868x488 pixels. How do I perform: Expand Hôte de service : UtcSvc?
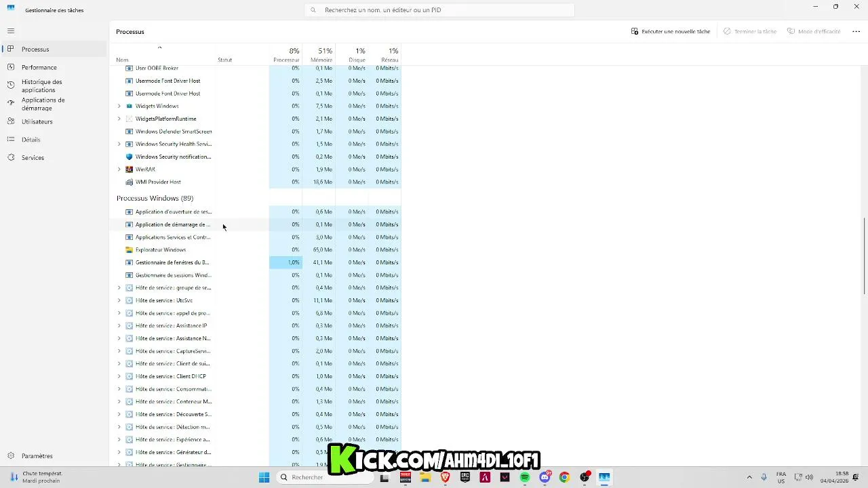click(x=119, y=300)
